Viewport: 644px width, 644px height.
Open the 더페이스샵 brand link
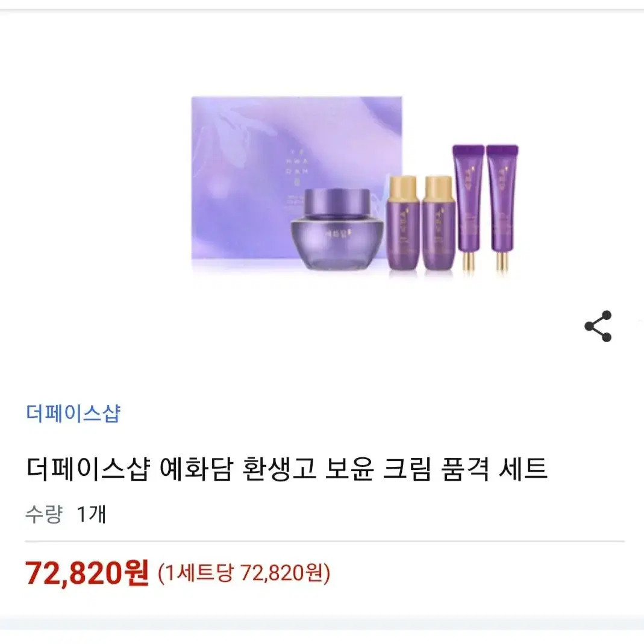tap(73, 413)
